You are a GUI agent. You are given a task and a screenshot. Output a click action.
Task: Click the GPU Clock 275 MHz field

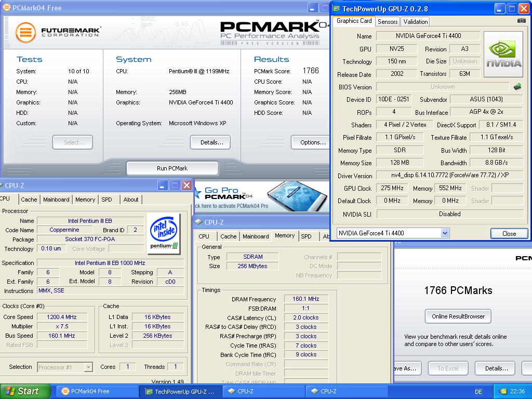tap(392, 188)
